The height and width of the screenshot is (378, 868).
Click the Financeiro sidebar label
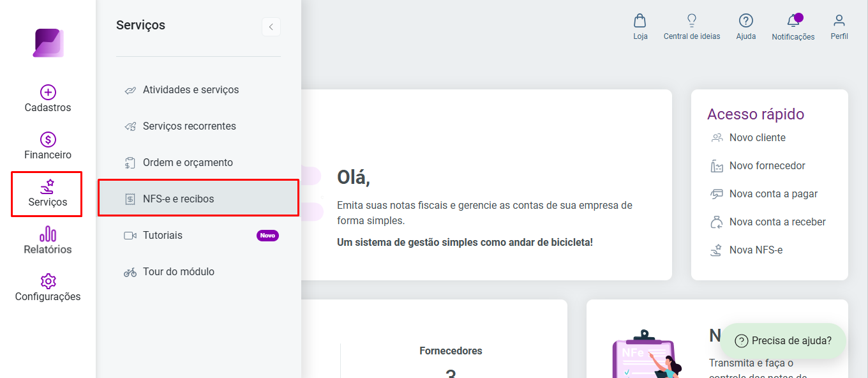[48, 155]
